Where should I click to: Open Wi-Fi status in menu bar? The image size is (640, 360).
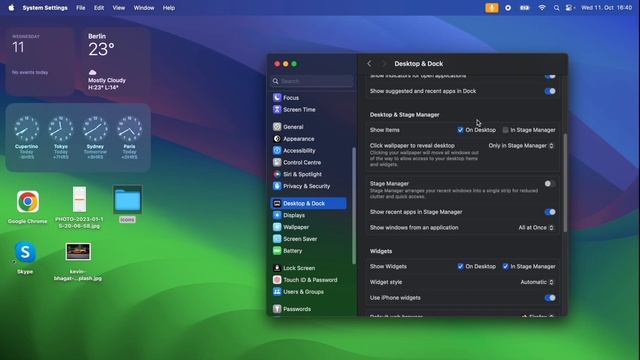tap(542, 8)
